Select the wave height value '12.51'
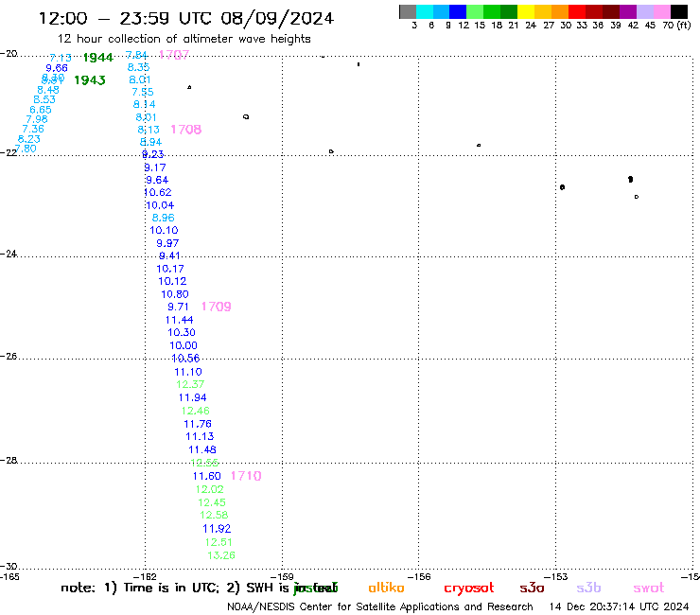Image resolution: width=700 pixels, height=615 pixels. pyautogui.click(x=219, y=542)
